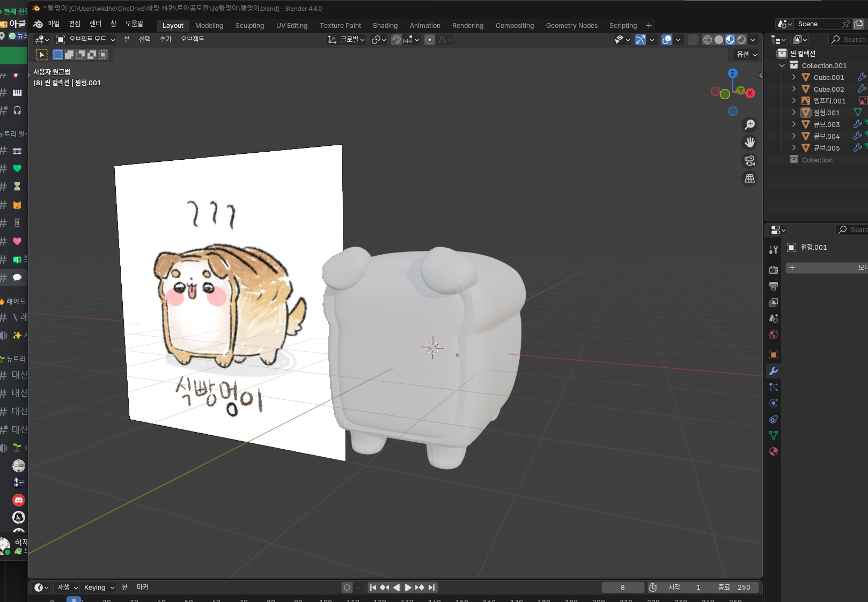
Task: Open the 마커 marker menu in timeline
Action: click(x=143, y=588)
